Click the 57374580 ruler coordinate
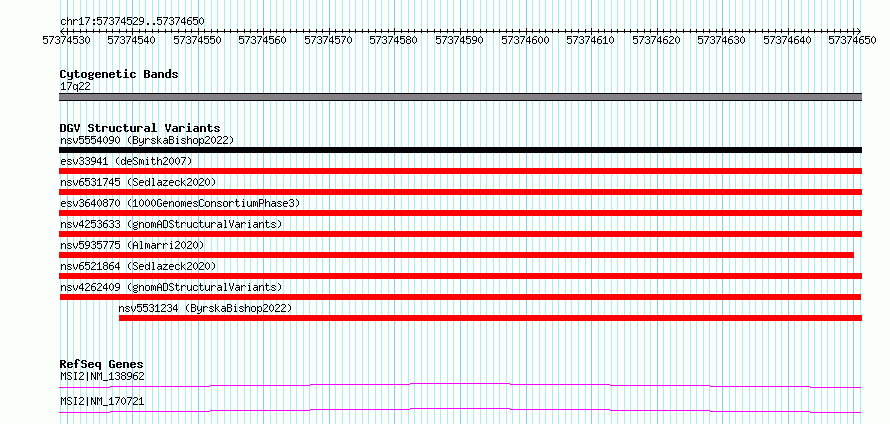 [393, 40]
